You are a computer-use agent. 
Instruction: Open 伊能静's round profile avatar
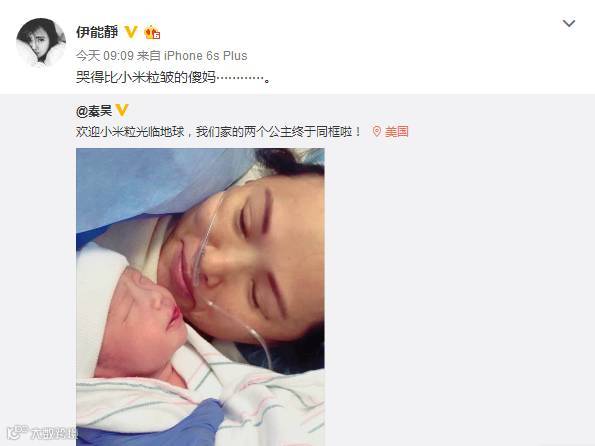(x=41, y=43)
